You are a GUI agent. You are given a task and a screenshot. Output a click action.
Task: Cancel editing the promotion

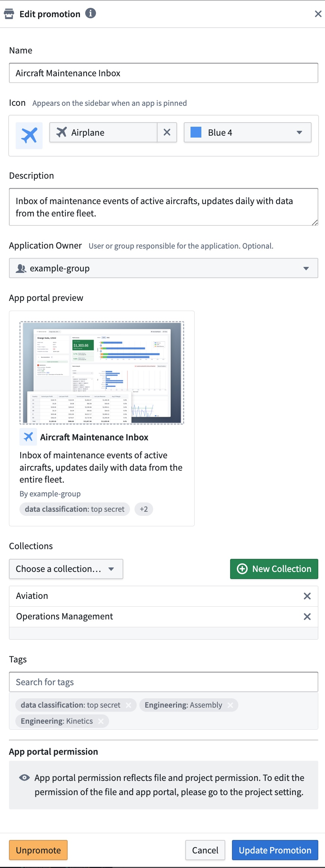[x=205, y=850]
